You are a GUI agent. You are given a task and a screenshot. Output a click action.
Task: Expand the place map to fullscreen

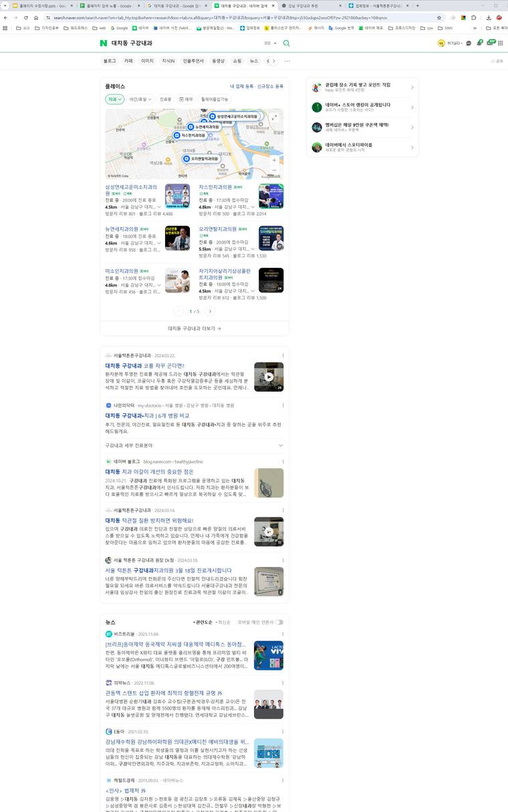pyautogui.click(x=274, y=118)
